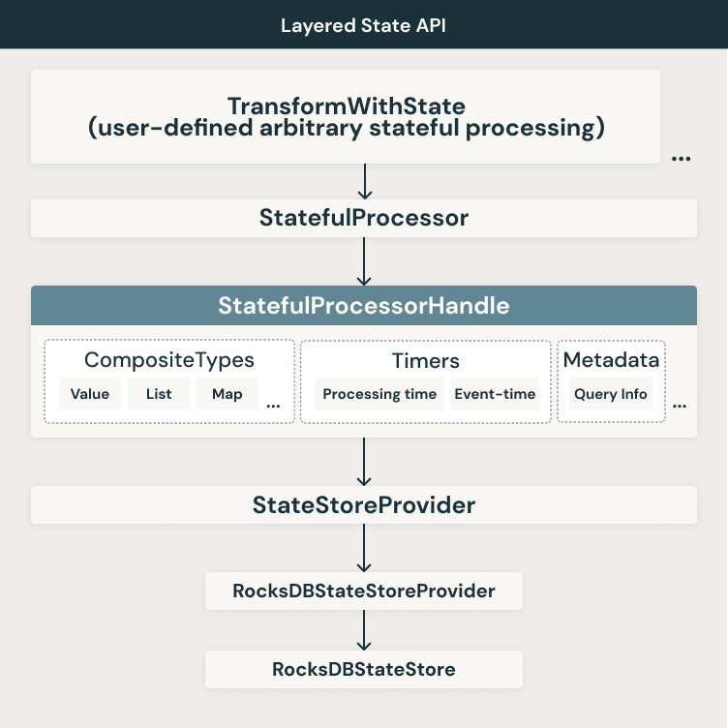The width and height of the screenshot is (728, 728).
Task: Select the StateStoreProvider layer bar
Action: pos(363,504)
